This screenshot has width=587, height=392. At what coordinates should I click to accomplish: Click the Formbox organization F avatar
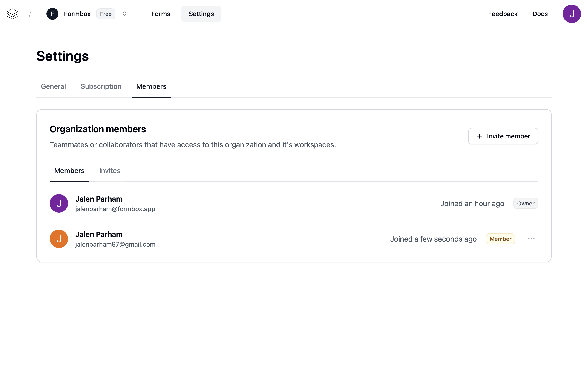(x=52, y=14)
